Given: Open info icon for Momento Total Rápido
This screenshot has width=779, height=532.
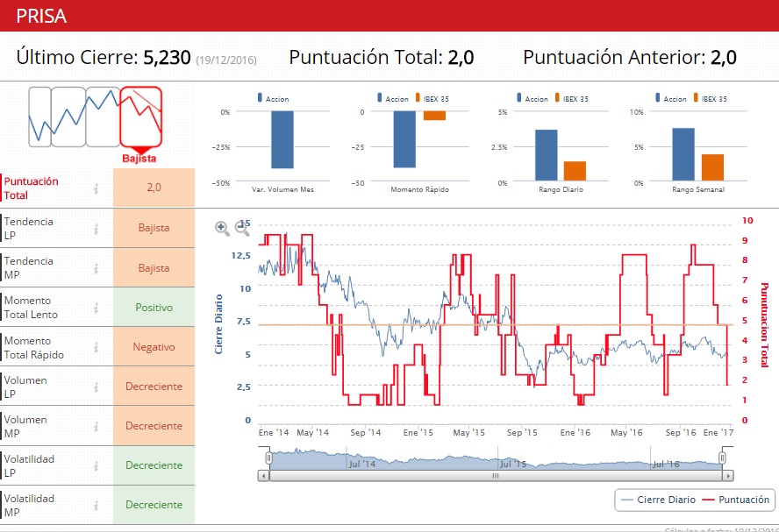Looking at the screenshot, I should (x=96, y=347).
